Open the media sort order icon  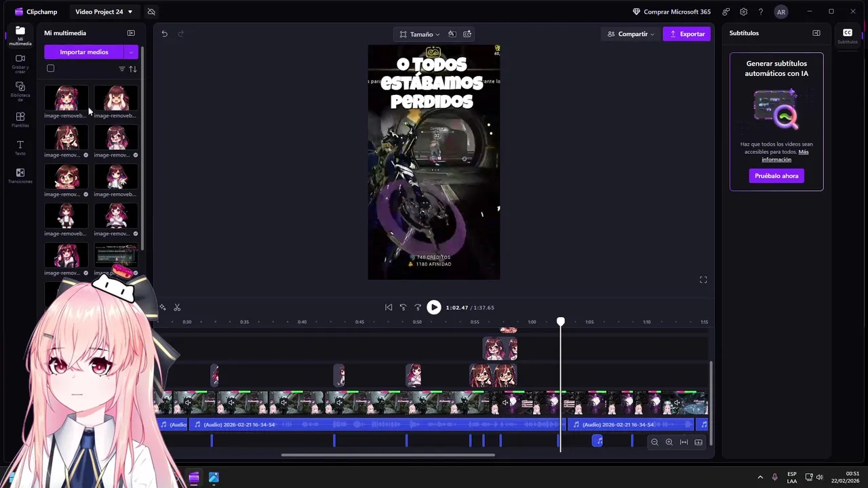click(133, 69)
